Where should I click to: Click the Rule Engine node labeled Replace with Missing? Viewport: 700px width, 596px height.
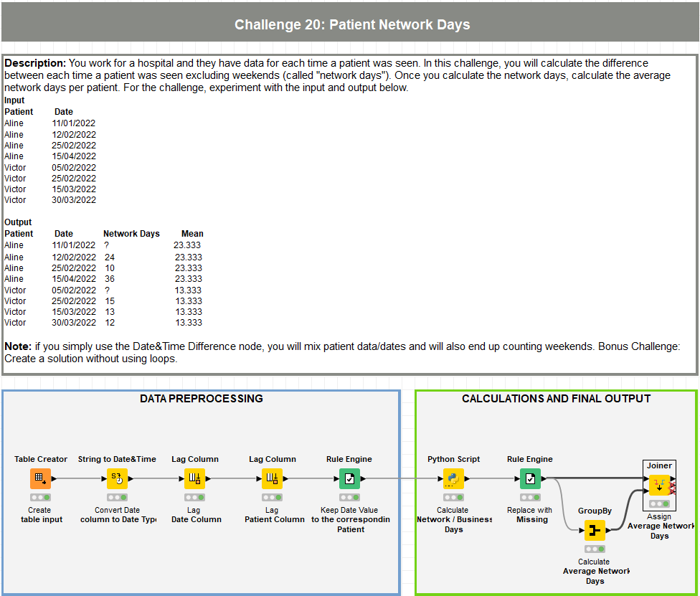pos(530,478)
